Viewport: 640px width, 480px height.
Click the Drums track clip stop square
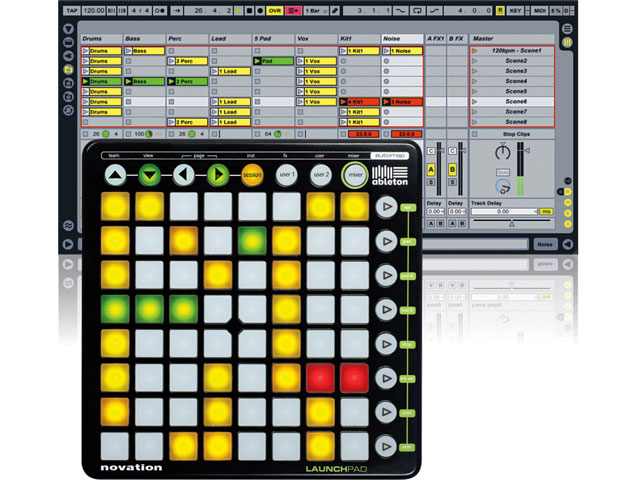pyautogui.click(x=85, y=134)
